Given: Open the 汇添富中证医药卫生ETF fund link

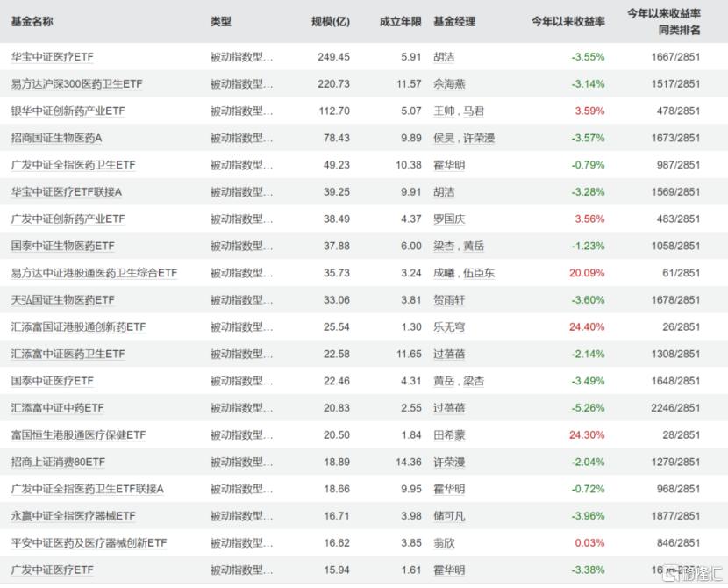Looking at the screenshot, I should 68,354.
